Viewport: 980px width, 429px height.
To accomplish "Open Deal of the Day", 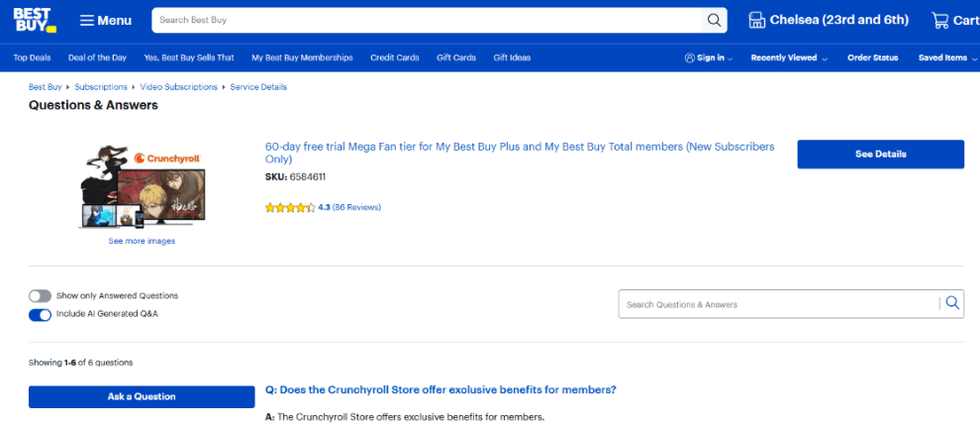I will coord(97,57).
